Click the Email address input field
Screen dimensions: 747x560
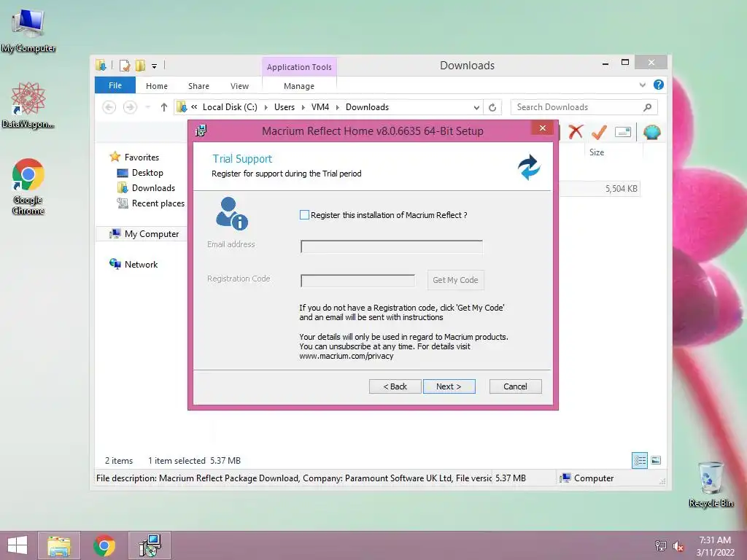pyautogui.click(x=392, y=246)
